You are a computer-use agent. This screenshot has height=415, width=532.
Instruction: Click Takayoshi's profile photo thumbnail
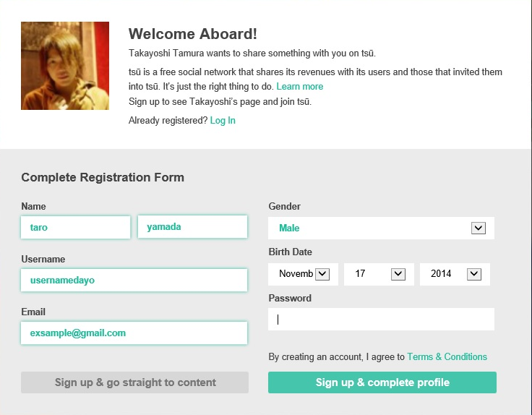[x=65, y=66]
